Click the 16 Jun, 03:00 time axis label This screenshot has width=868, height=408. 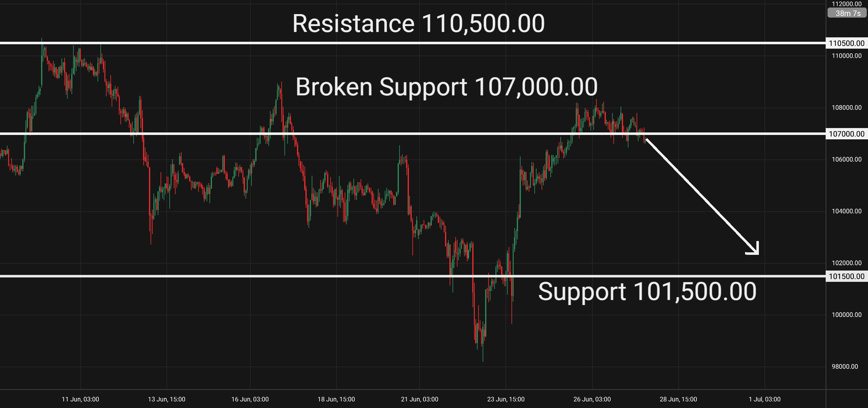pyautogui.click(x=250, y=399)
